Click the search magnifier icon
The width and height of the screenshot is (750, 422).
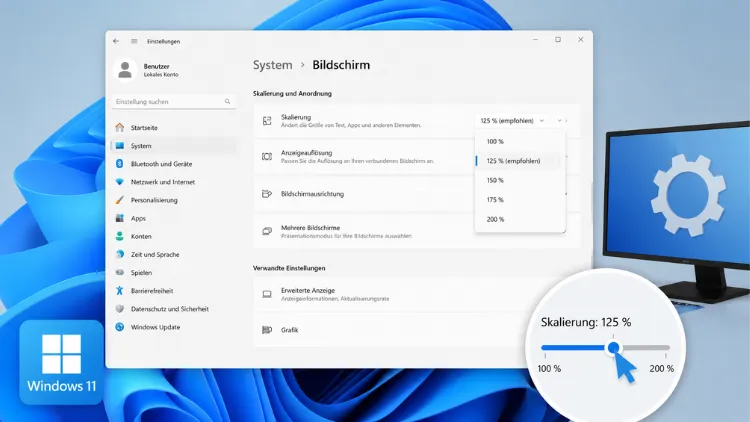click(227, 101)
